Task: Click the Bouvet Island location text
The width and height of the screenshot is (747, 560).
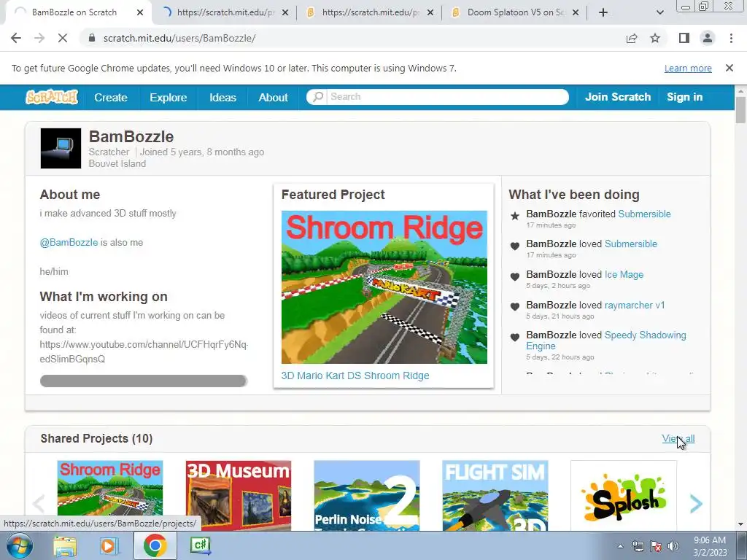Action: pyautogui.click(x=117, y=164)
